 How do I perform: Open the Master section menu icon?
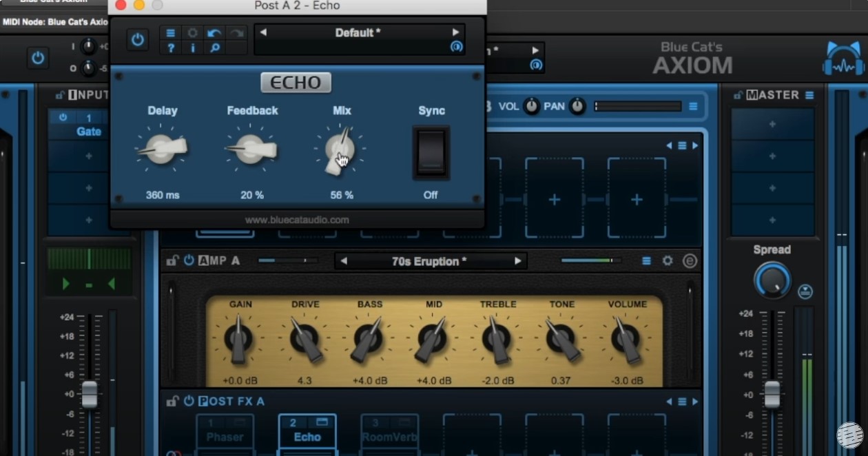click(809, 95)
